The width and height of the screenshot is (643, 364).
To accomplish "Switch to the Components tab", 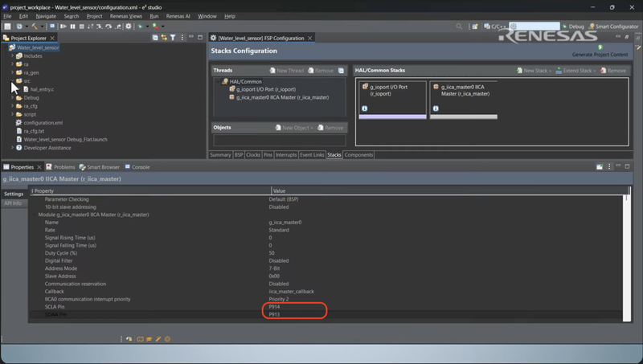I will point(358,155).
